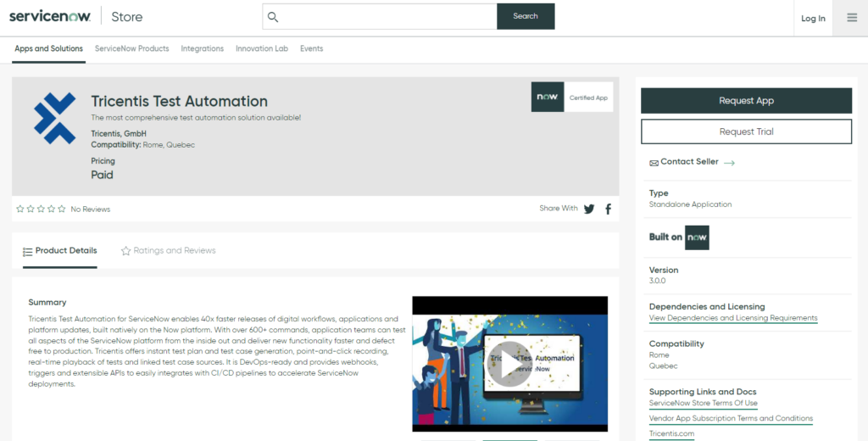Click the Log In link
Viewport: 868px width, 441px height.
813,19
